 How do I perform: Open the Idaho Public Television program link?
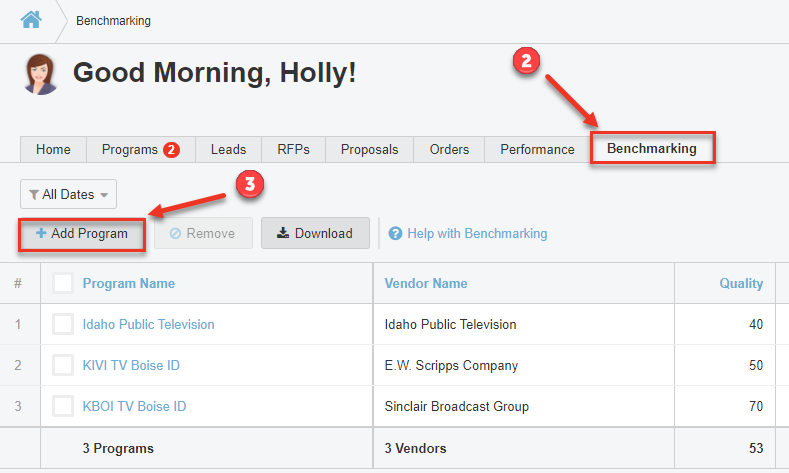(148, 324)
